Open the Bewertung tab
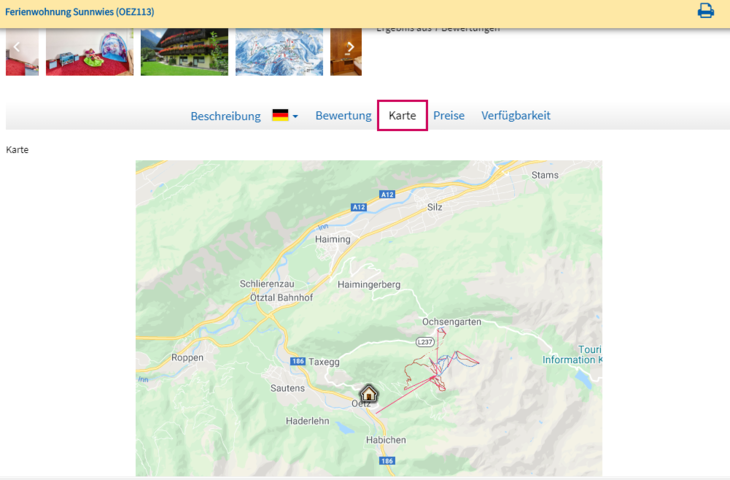This screenshot has height=480, width=730. (x=343, y=116)
